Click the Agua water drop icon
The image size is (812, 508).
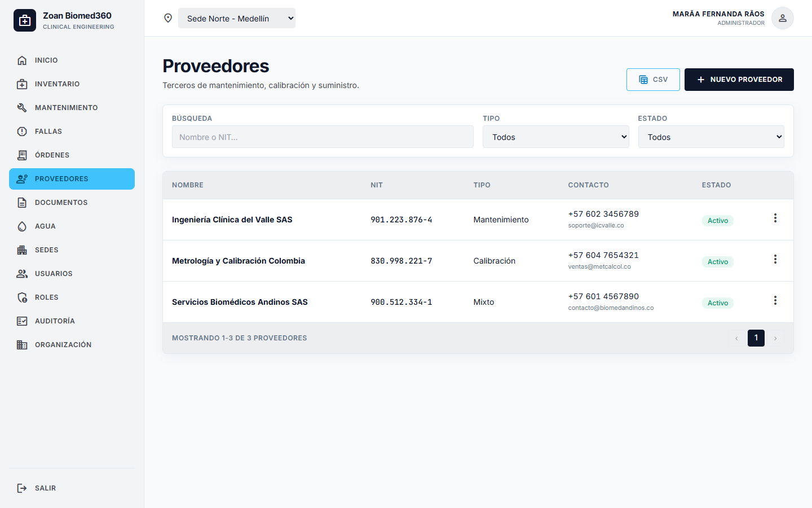pyautogui.click(x=22, y=226)
